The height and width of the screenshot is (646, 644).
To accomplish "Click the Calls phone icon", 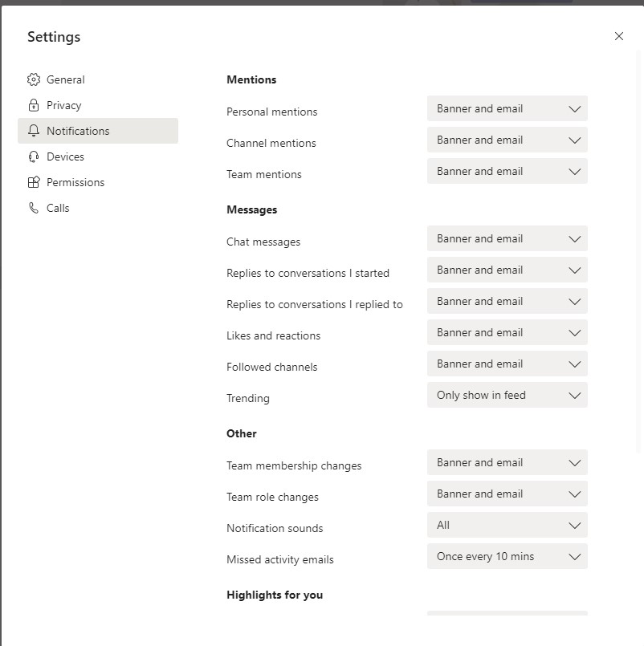I will 33,208.
